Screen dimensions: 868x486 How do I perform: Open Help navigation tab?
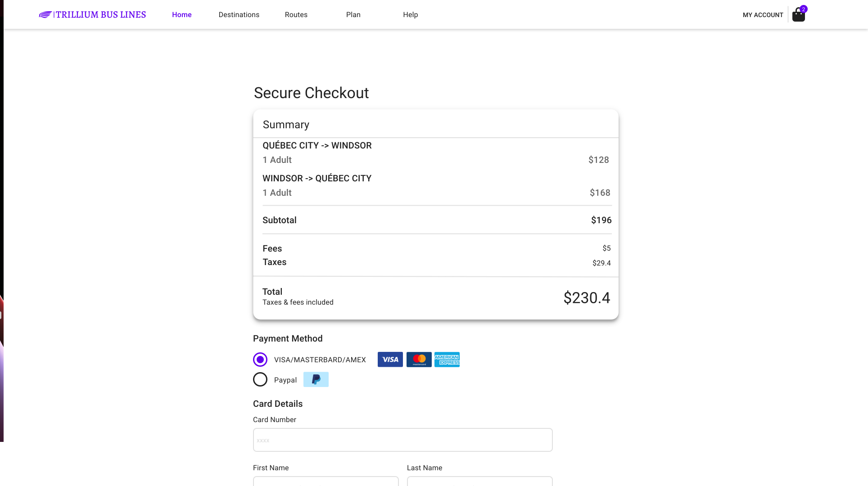coord(410,14)
